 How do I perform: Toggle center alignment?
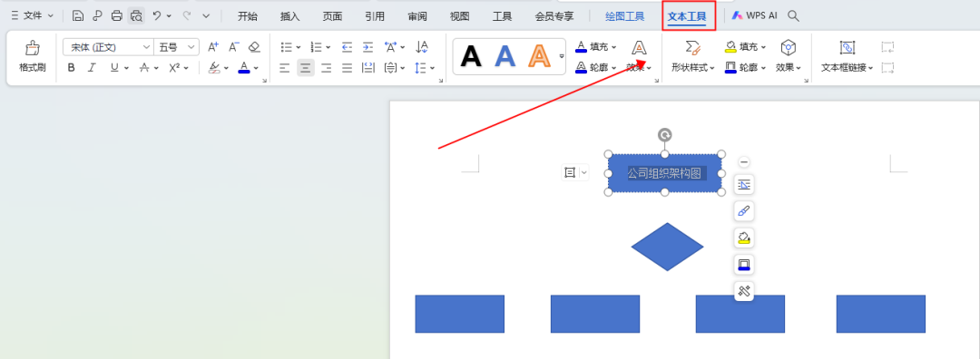pyautogui.click(x=306, y=67)
